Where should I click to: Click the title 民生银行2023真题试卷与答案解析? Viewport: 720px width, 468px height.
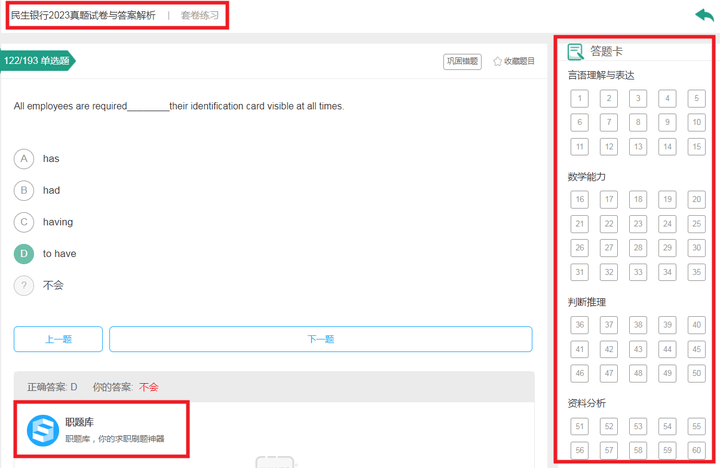(x=83, y=16)
